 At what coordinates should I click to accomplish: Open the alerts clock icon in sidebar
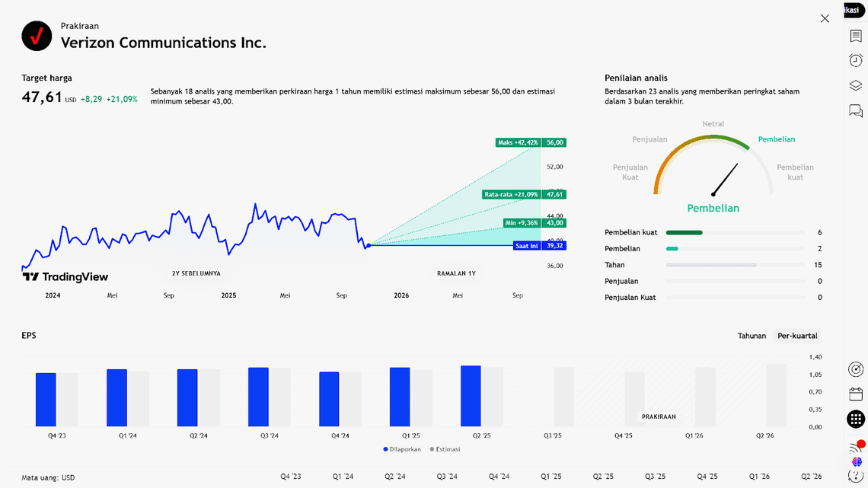[856, 60]
